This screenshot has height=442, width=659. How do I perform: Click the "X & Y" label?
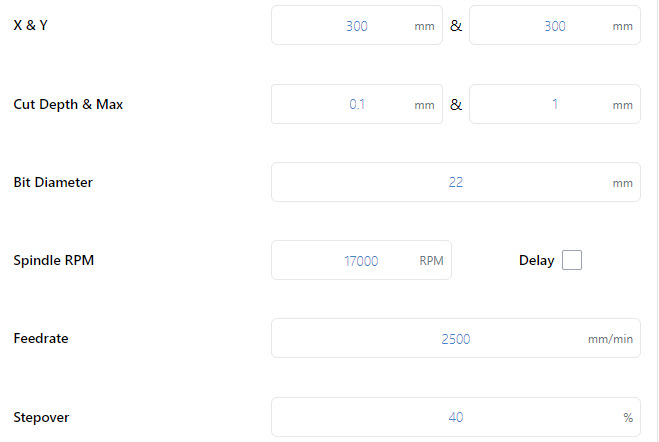tap(33, 26)
